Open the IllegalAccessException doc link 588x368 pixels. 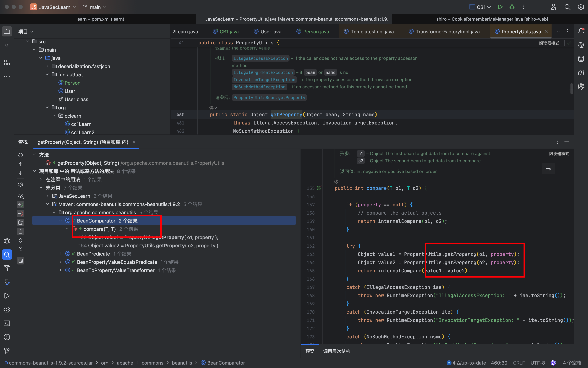click(x=260, y=58)
